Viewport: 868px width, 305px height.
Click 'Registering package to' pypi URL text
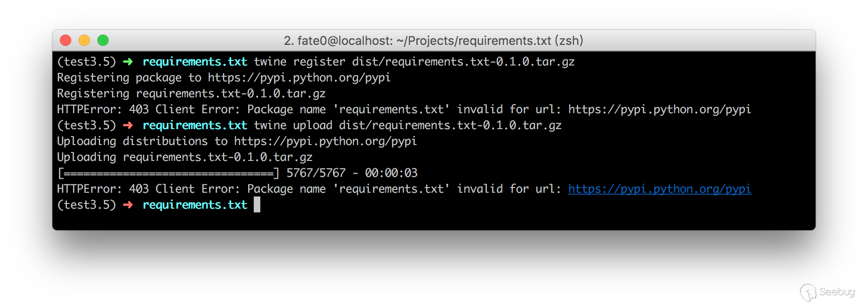pos(224,78)
